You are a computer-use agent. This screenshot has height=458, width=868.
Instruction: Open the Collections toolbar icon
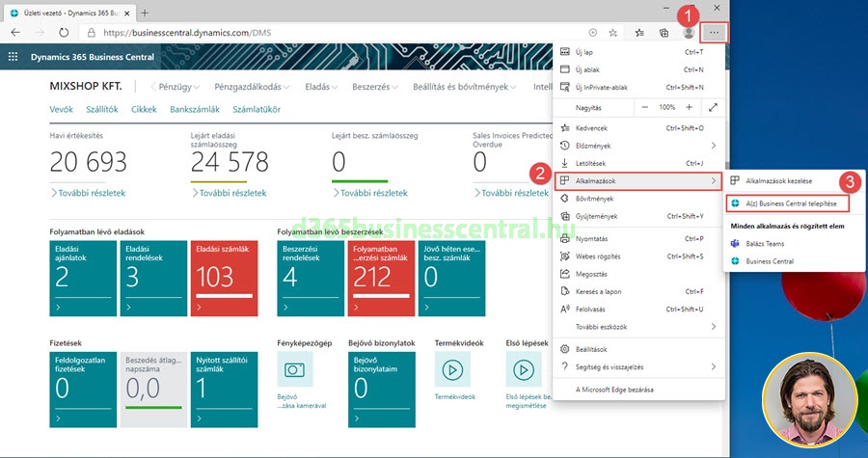663,32
